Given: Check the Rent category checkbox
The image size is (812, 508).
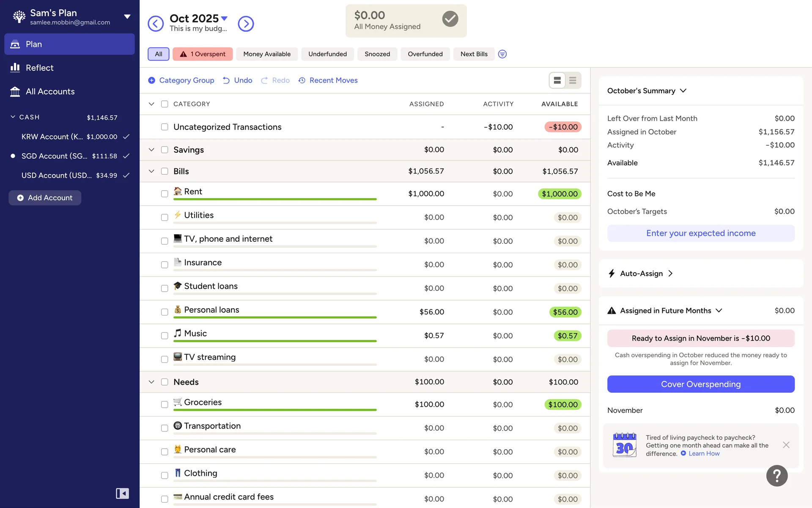Looking at the screenshot, I should 165,194.
